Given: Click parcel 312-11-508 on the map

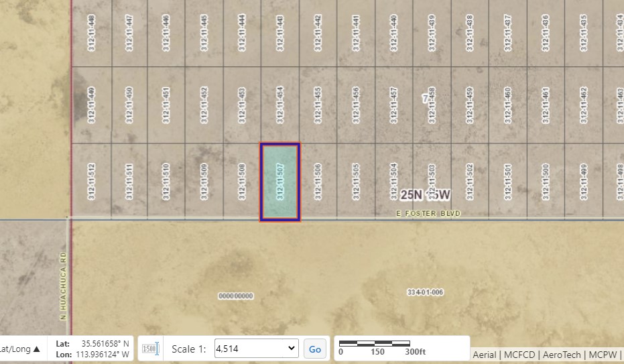Looking at the screenshot, I should (242, 182).
